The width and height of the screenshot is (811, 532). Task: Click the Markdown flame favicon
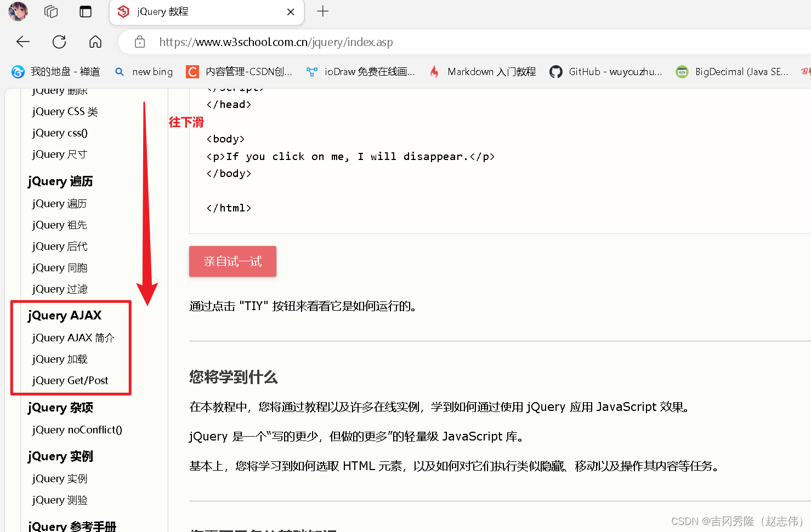(x=434, y=72)
